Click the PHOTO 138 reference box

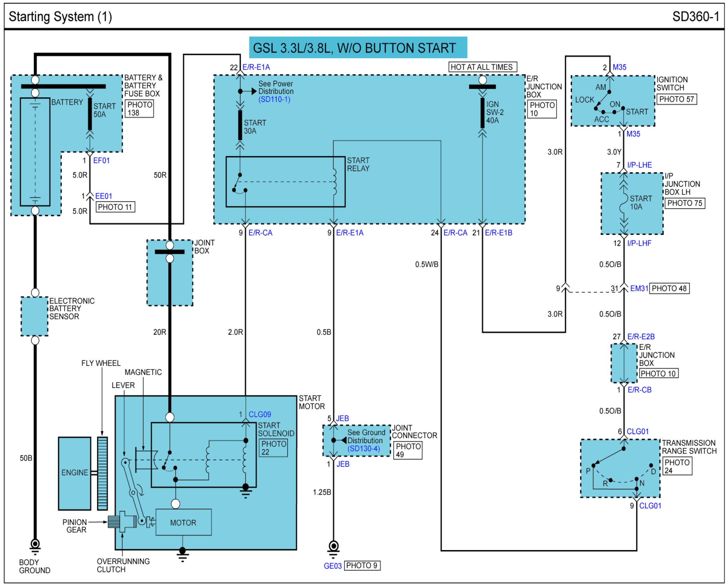click(x=139, y=109)
